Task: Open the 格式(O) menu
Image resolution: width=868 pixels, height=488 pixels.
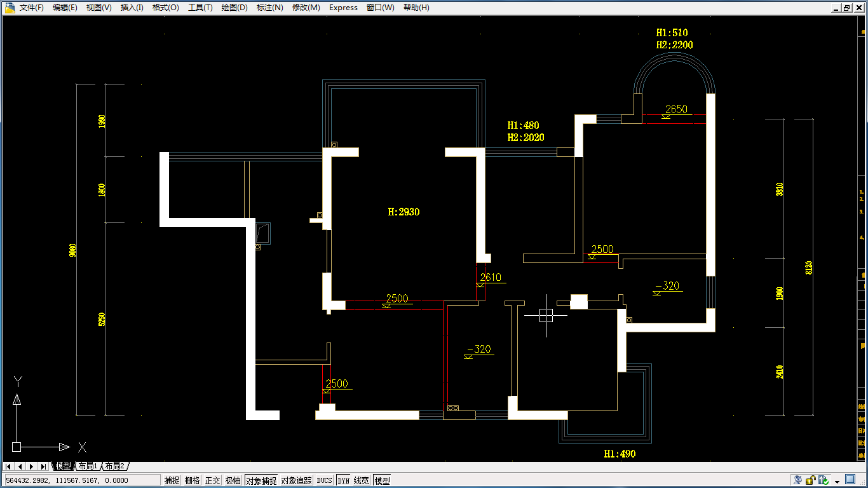Action: (x=165, y=8)
